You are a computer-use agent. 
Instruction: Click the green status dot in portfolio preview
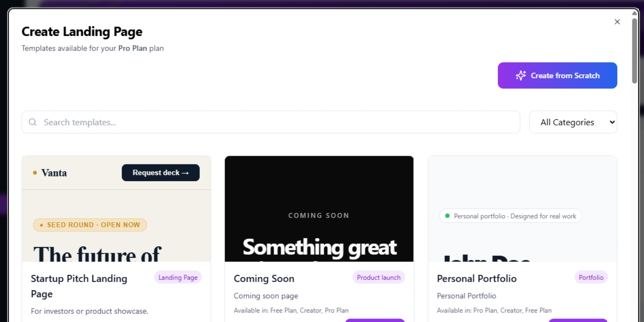click(x=447, y=216)
